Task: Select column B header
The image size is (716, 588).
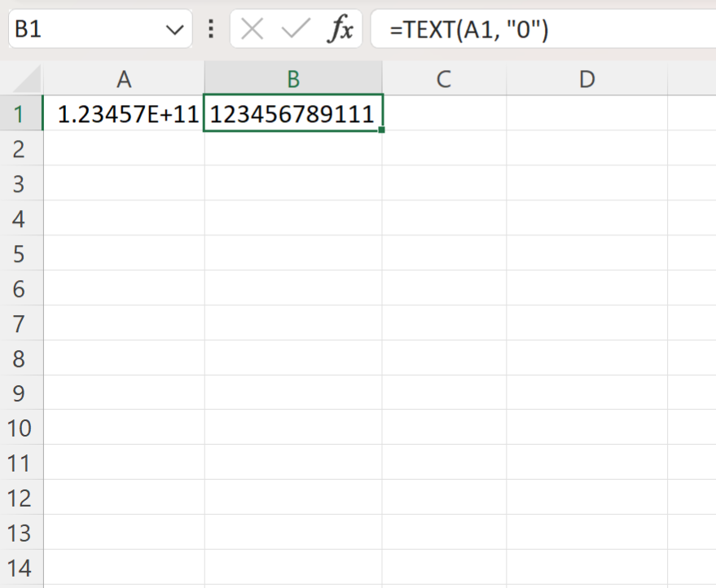Action: pos(293,78)
